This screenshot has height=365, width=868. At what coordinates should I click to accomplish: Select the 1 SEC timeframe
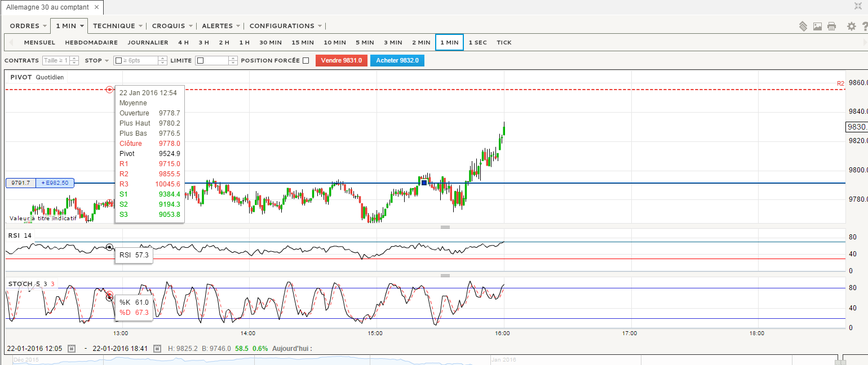(477, 42)
